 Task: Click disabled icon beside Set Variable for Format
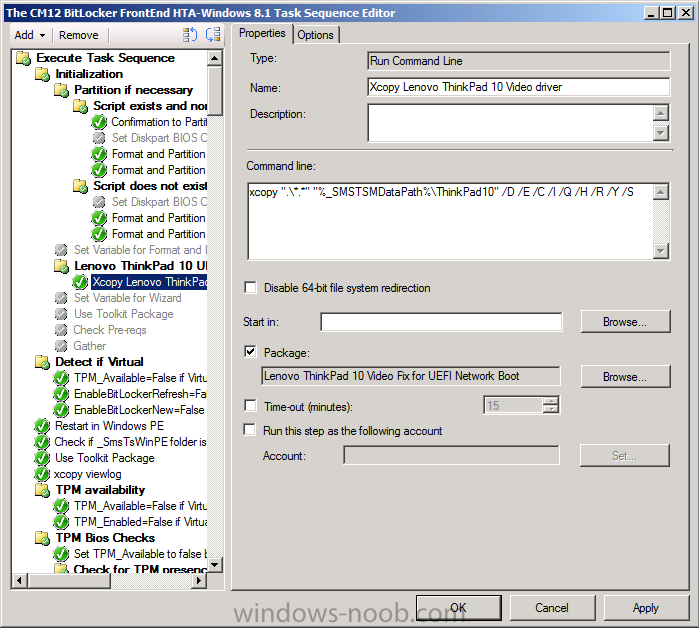(61, 250)
